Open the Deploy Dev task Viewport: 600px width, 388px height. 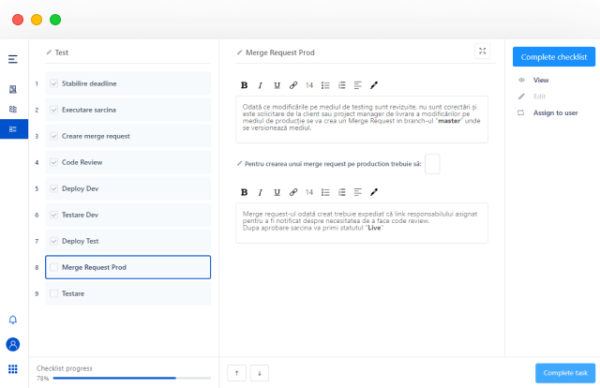(x=128, y=188)
